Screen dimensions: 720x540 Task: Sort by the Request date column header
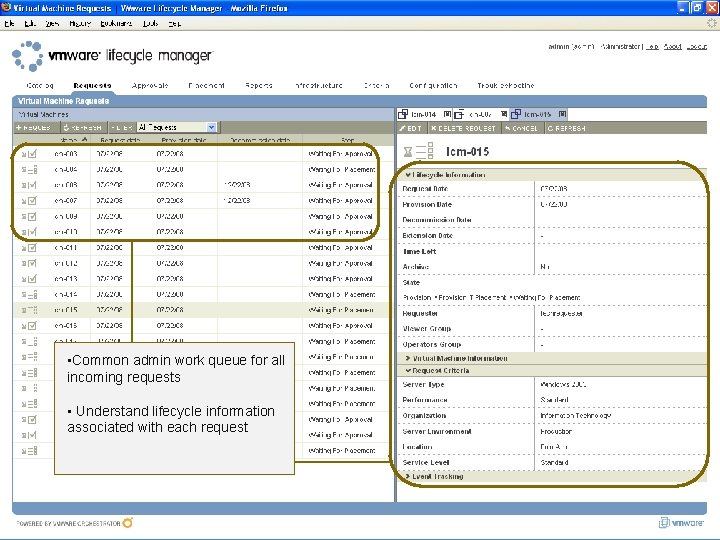[x=120, y=140]
